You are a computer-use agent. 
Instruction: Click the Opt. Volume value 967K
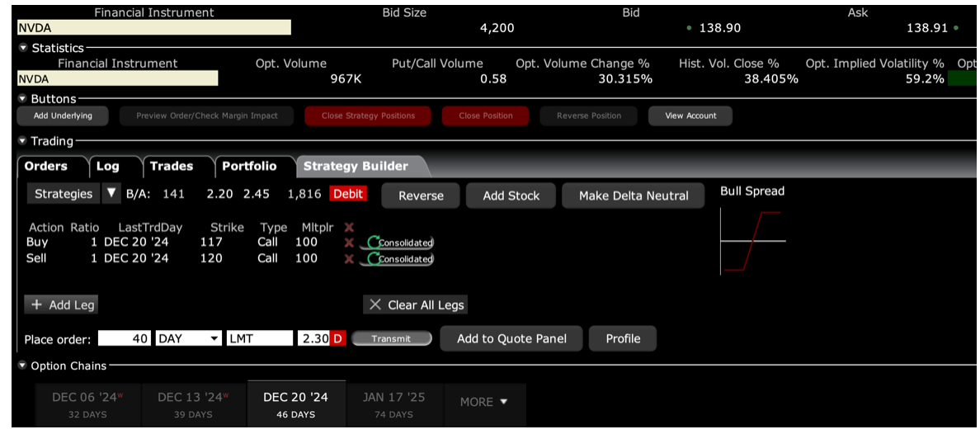click(346, 78)
